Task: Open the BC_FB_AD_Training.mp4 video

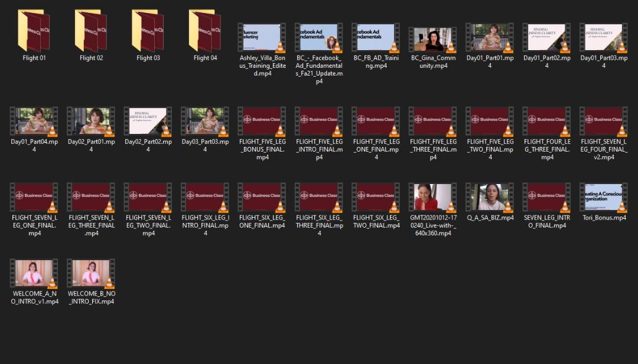Action: [x=376, y=38]
